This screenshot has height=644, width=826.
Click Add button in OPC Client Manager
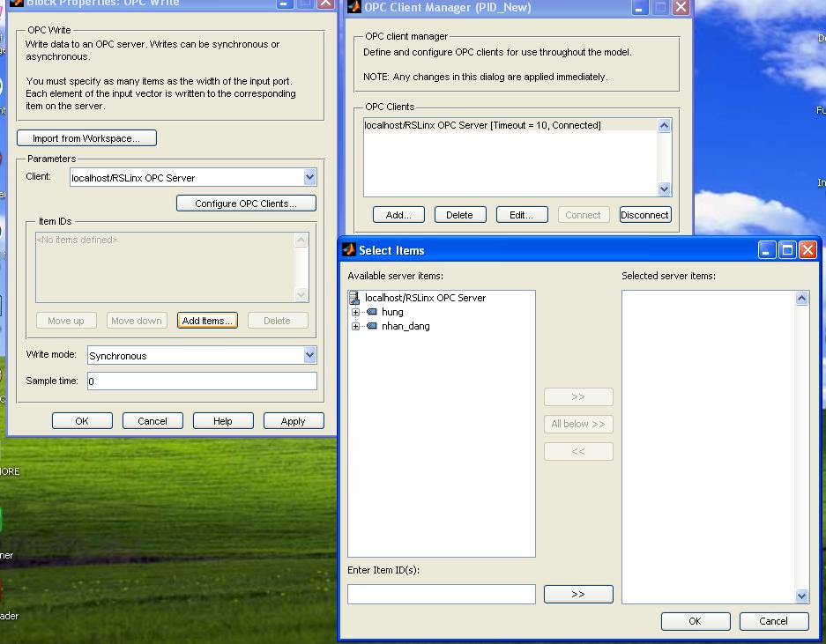(398, 215)
